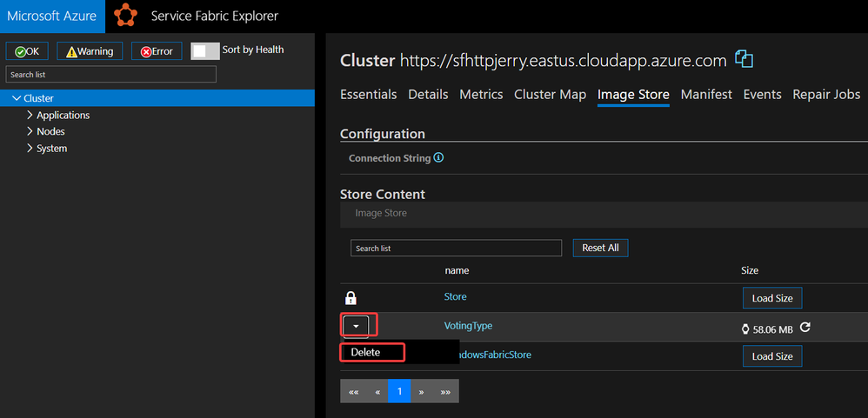Load Size for the Store row
Viewport: 868px width, 418px height.
[x=772, y=298]
